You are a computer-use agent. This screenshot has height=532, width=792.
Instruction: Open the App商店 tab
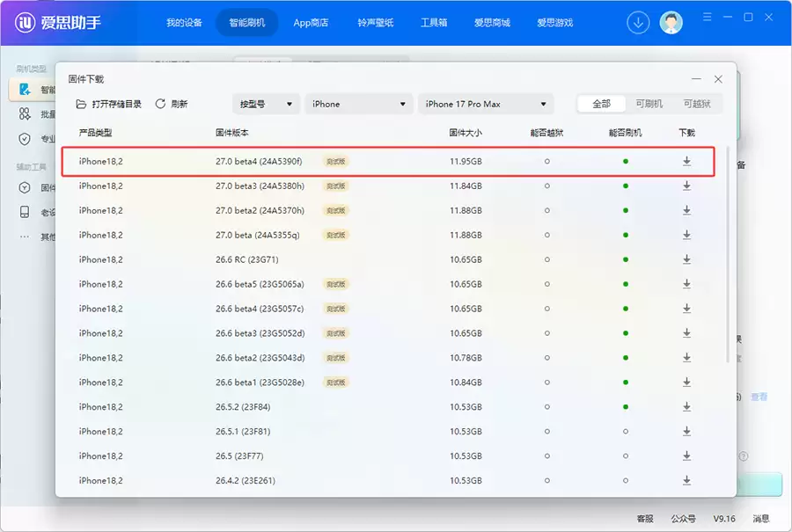coord(311,23)
